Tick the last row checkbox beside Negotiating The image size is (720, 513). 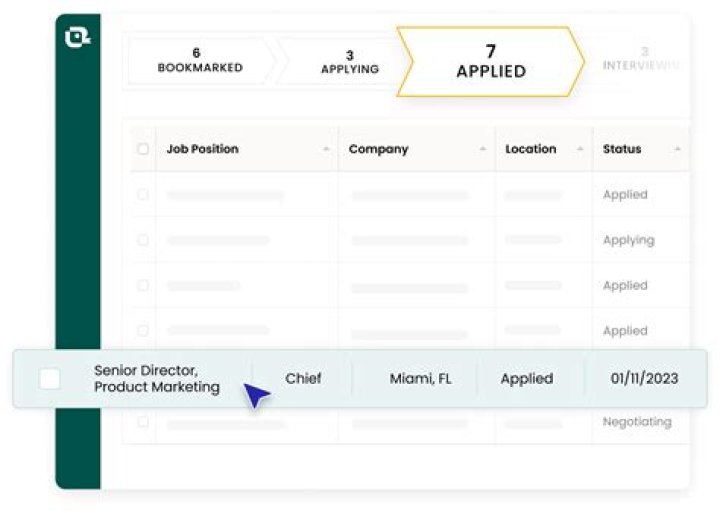[x=143, y=422]
